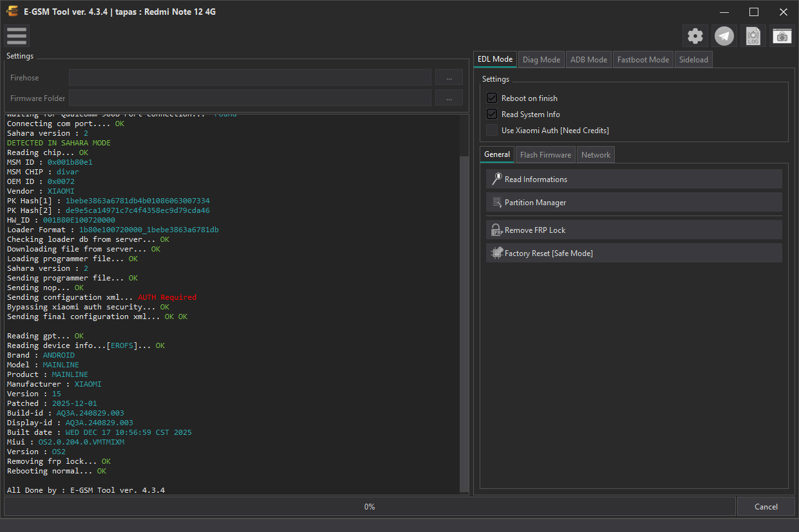
Task: Click the 'MSM CHIP : divar' log line
Action: [43, 172]
